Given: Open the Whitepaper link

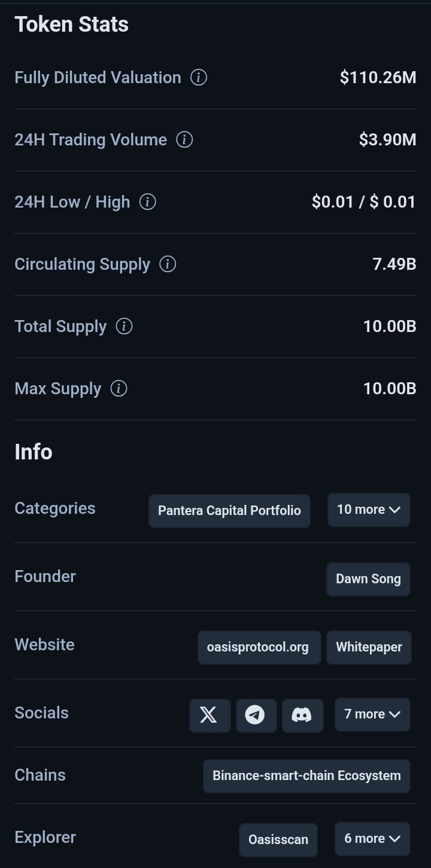Looking at the screenshot, I should tap(369, 647).
